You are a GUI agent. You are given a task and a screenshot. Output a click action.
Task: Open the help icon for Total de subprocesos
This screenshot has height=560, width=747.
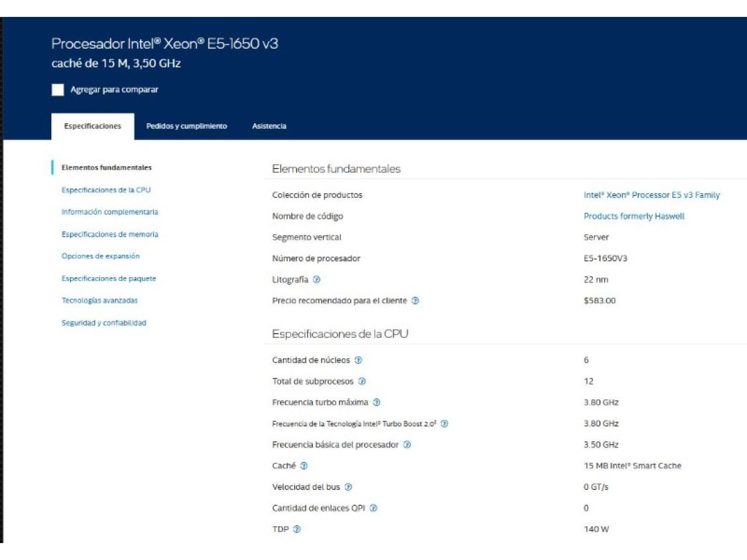coord(362,381)
